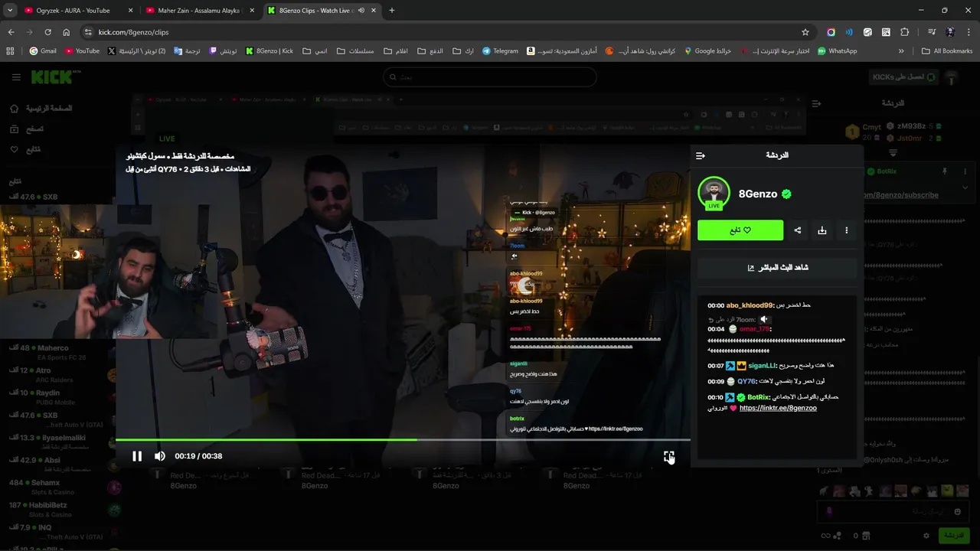Select the 8Genzo channel name
The height and width of the screenshot is (551, 980).
[x=758, y=194]
